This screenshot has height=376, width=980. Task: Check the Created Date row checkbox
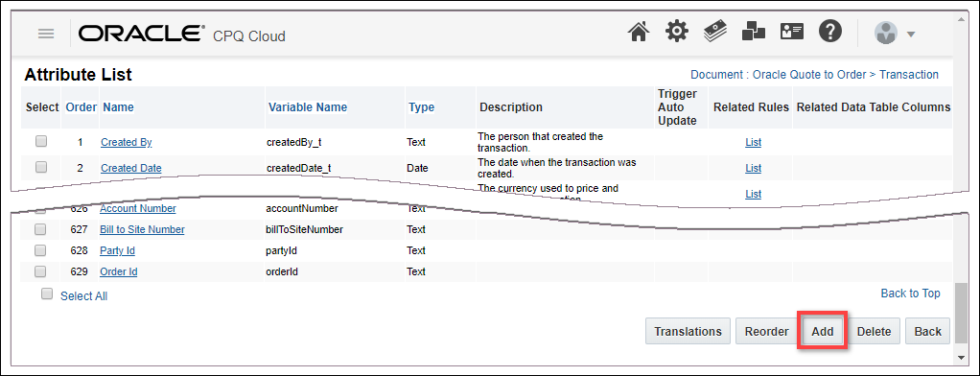click(40, 167)
